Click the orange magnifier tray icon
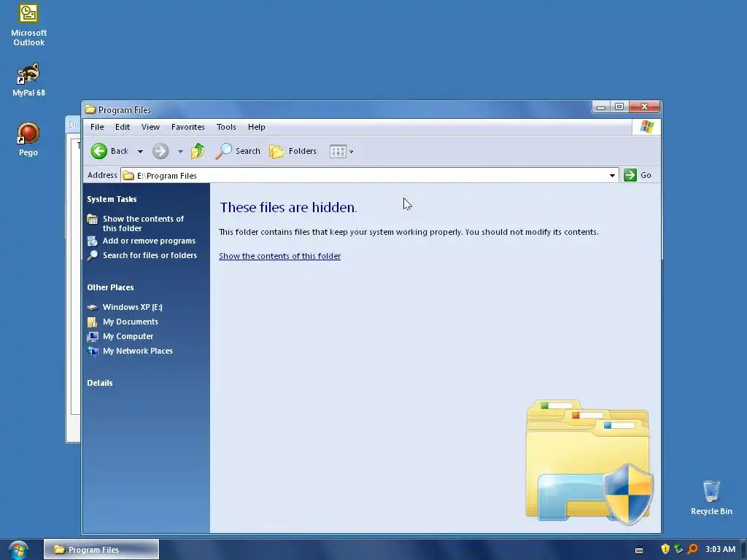 coord(693,549)
